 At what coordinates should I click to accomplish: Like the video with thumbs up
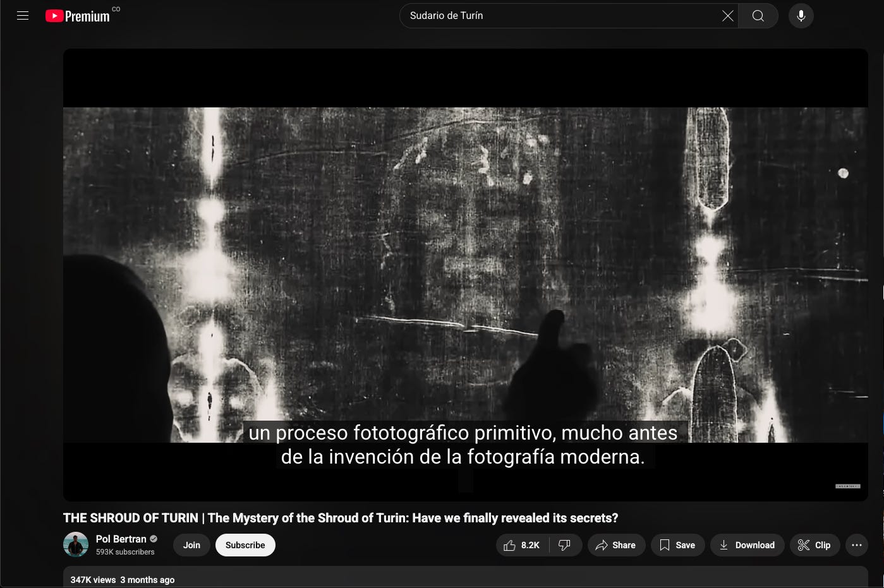522,545
